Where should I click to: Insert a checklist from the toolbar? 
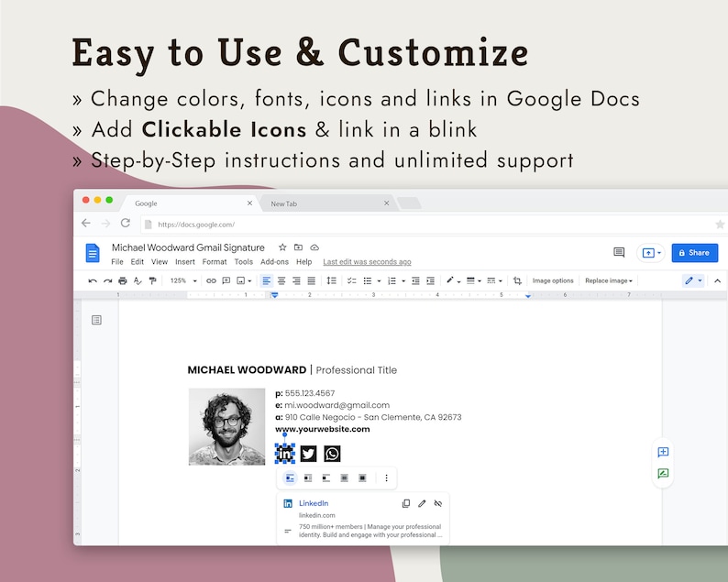(x=352, y=280)
